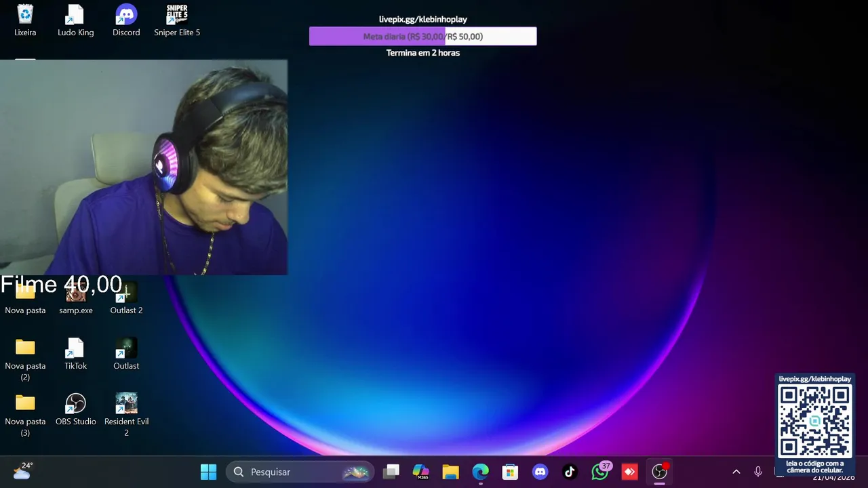The width and height of the screenshot is (868, 488).
Task: Open TikTok from the taskbar
Action: tap(570, 472)
